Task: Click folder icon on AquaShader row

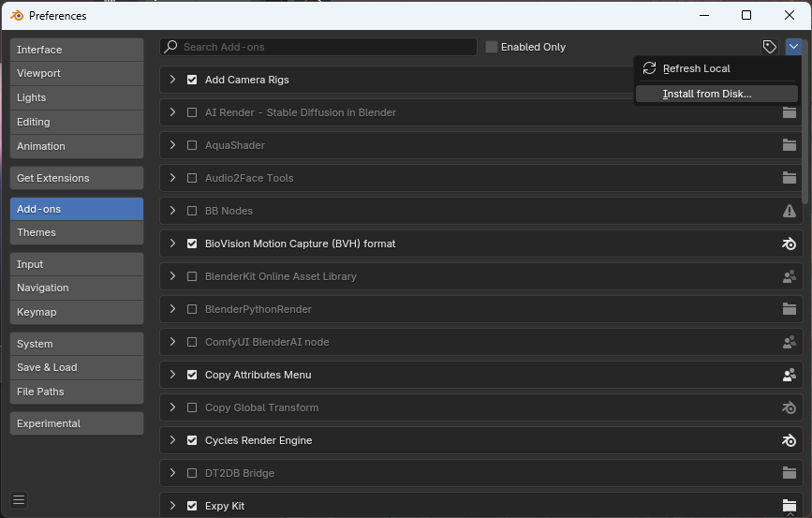Action: tap(789, 145)
